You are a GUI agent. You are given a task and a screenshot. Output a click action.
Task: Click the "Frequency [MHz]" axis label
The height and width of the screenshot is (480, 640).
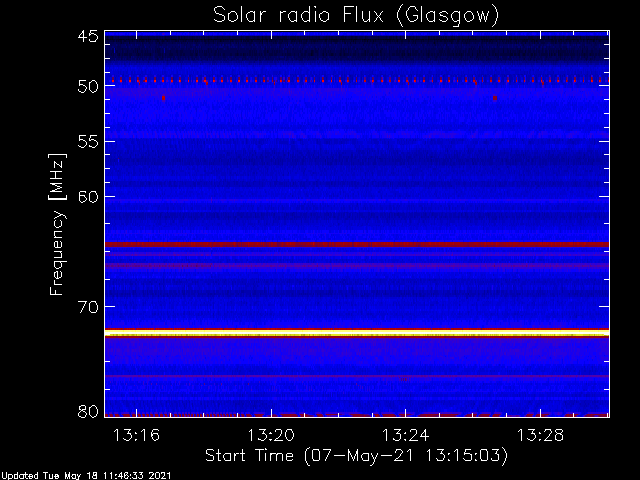[x=57, y=224]
